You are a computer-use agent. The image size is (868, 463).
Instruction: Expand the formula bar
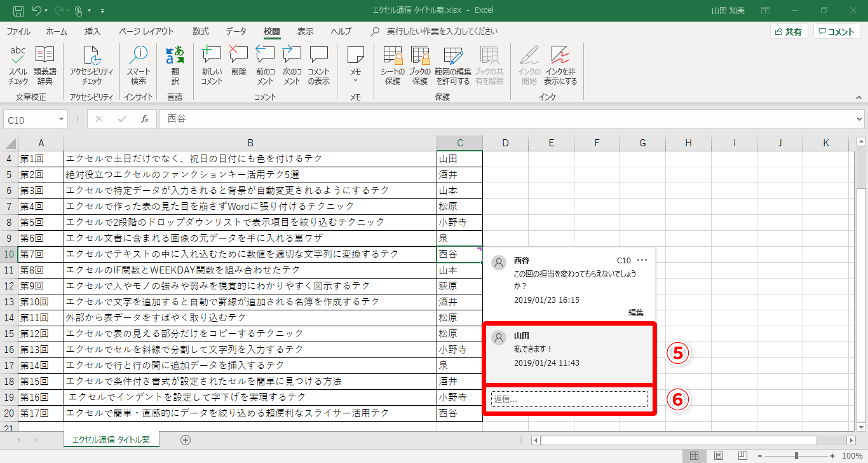[860, 119]
